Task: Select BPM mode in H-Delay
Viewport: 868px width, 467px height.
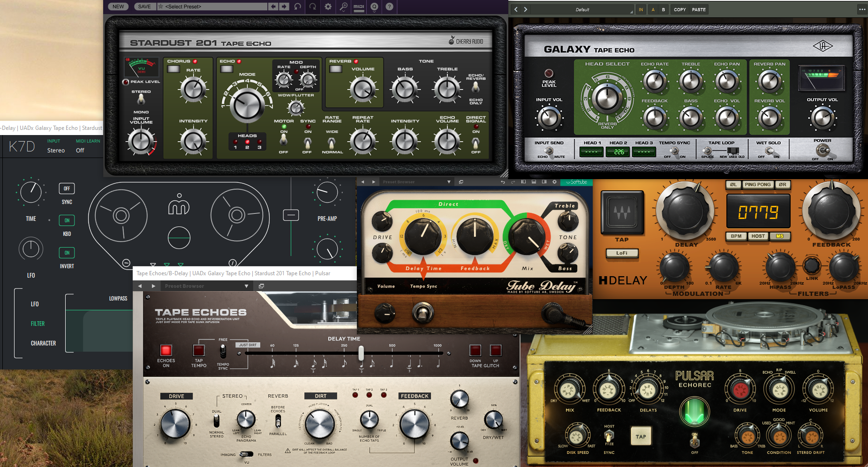Action: [736, 236]
